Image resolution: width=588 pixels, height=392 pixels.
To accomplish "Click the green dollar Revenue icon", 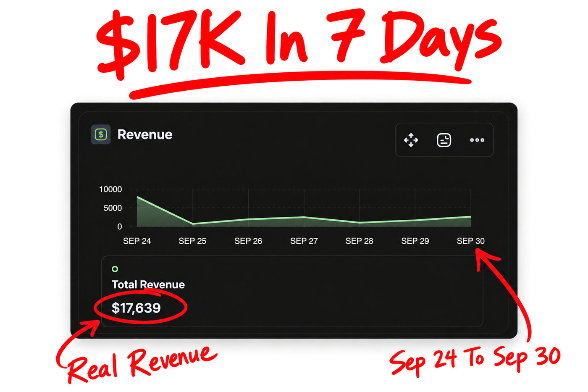I will (x=101, y=134).
